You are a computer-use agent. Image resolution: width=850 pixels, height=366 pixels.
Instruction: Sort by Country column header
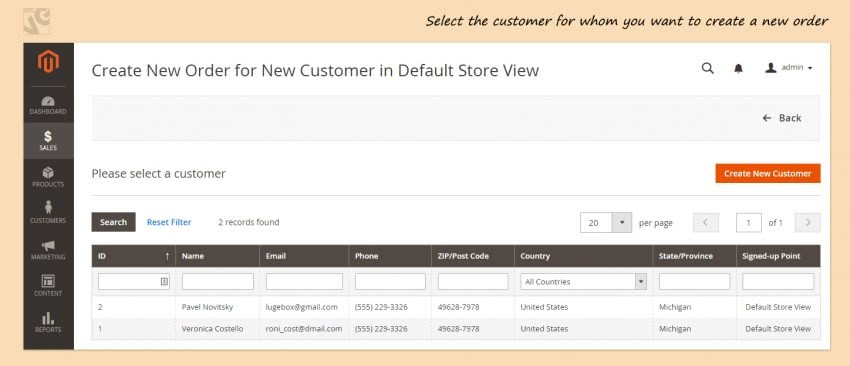click(x=583, y=256)
